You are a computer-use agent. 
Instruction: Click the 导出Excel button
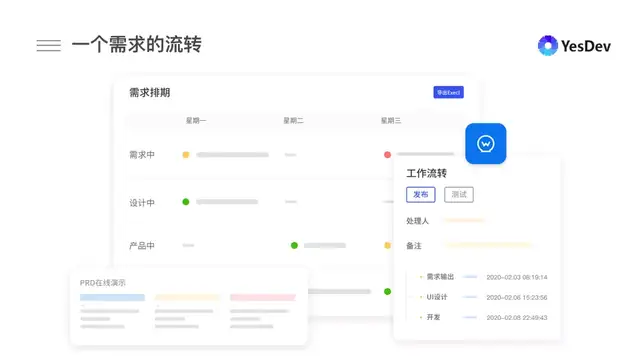[x=448, y=92]
